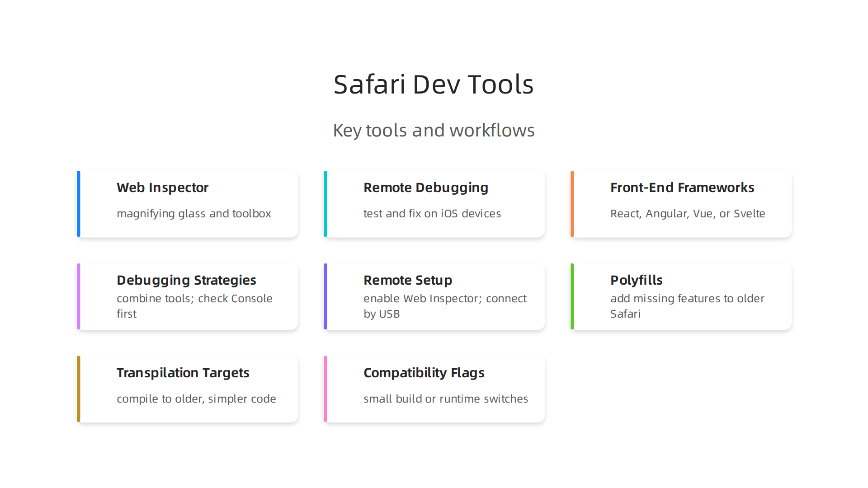Select the 'Debugging Strategies' heading
The height and width of the screenshot is (488, 868).
tap(186, 280)
